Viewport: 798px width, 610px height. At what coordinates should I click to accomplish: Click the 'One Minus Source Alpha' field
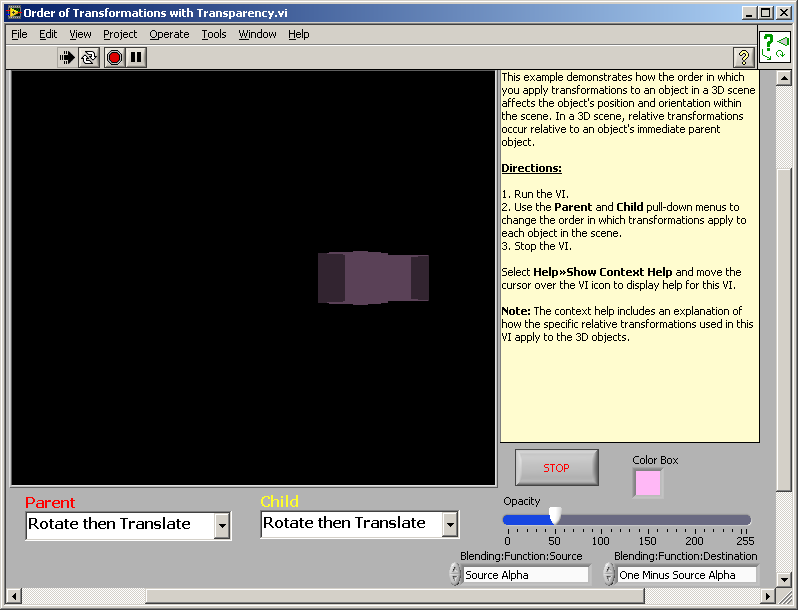point(687,575)
